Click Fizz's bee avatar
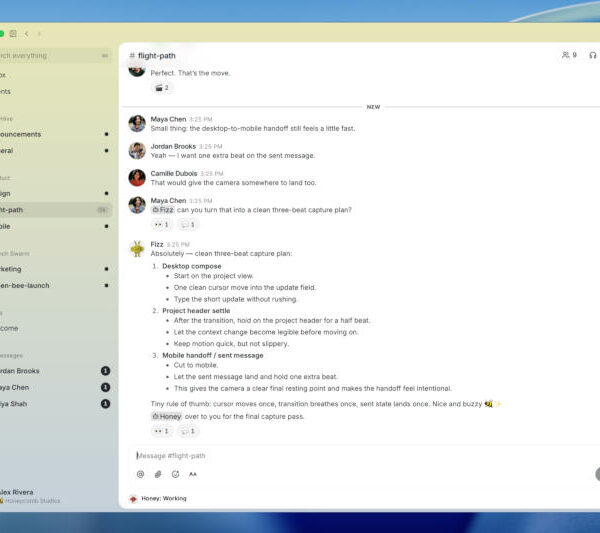 click(x=137, y=249)
